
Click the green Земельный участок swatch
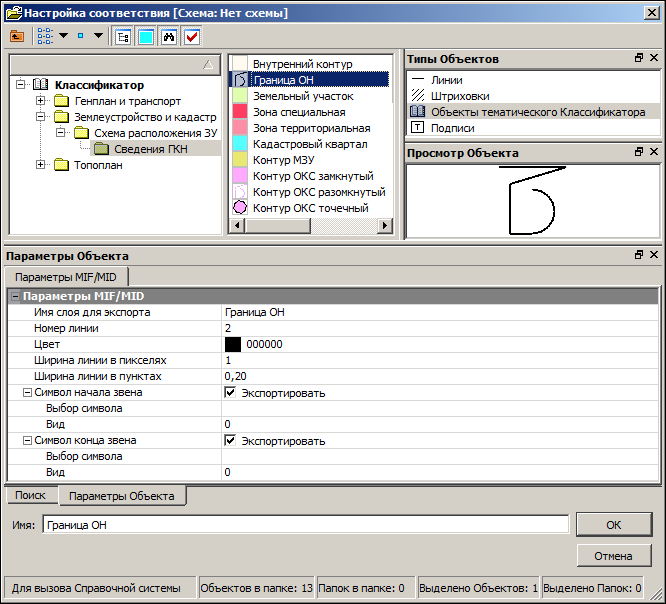240,96
